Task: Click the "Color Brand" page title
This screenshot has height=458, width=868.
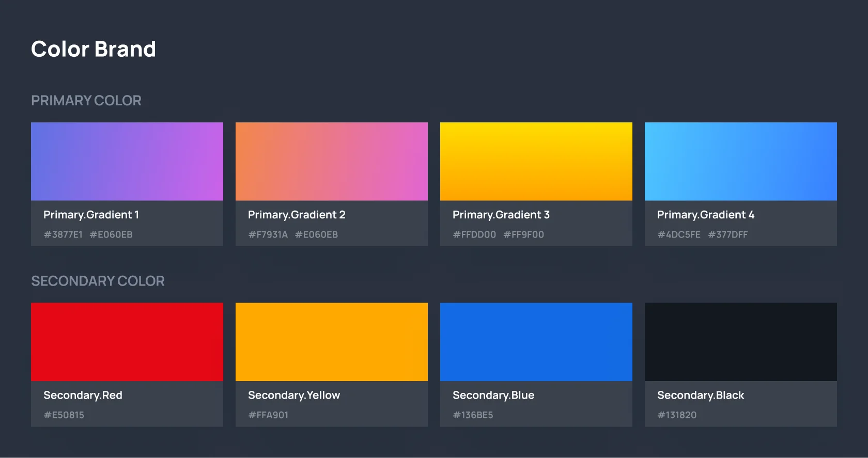Action: [x=94, y=49]
